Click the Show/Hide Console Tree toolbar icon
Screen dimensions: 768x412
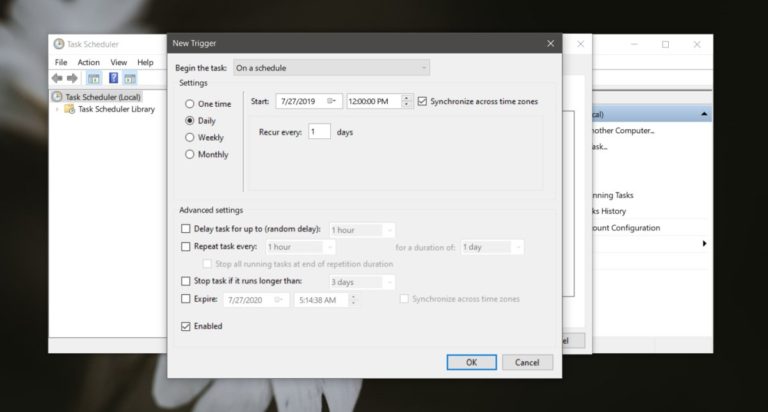(94, 78)
